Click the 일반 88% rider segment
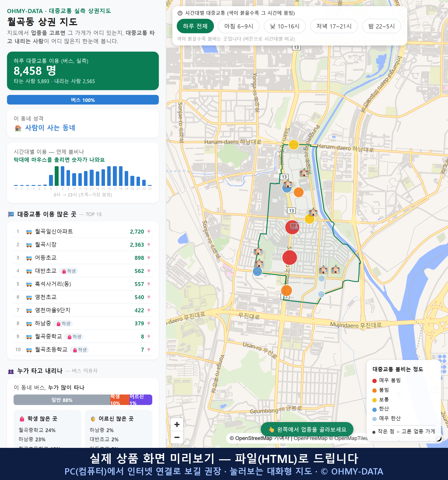 (x=62, y=400)
